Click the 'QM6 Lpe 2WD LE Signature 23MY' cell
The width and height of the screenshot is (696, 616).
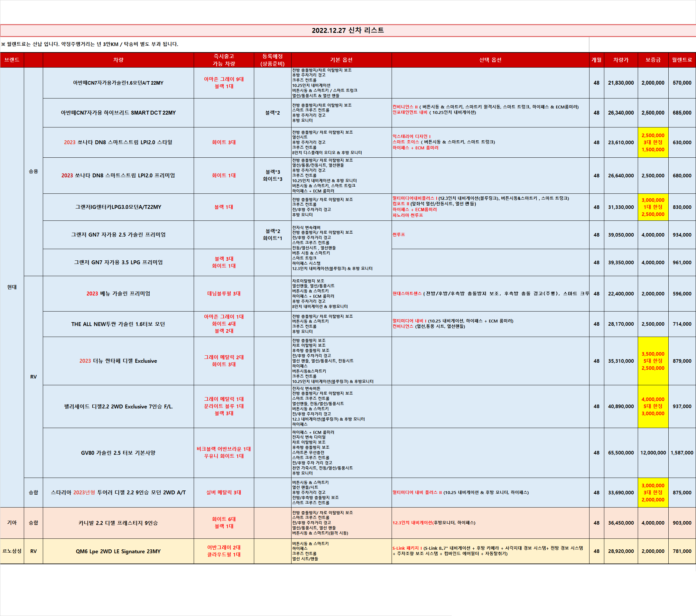[118, 551]
